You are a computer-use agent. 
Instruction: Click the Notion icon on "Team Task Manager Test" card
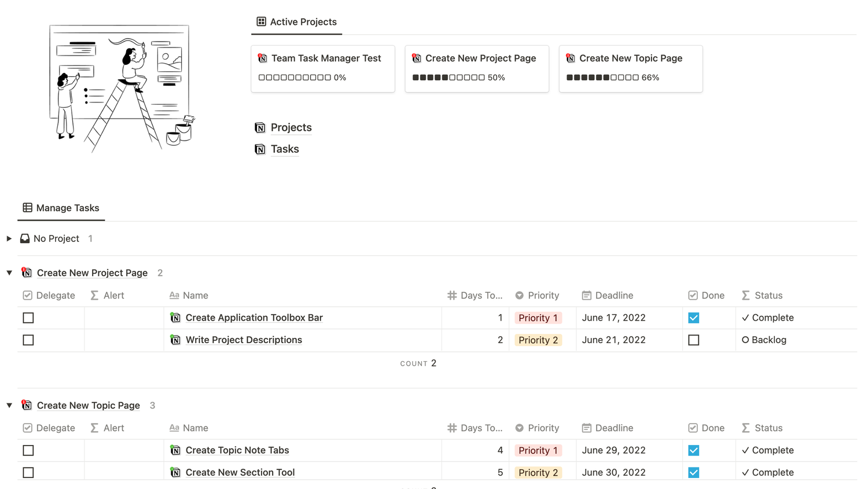(x=261, y=58)
